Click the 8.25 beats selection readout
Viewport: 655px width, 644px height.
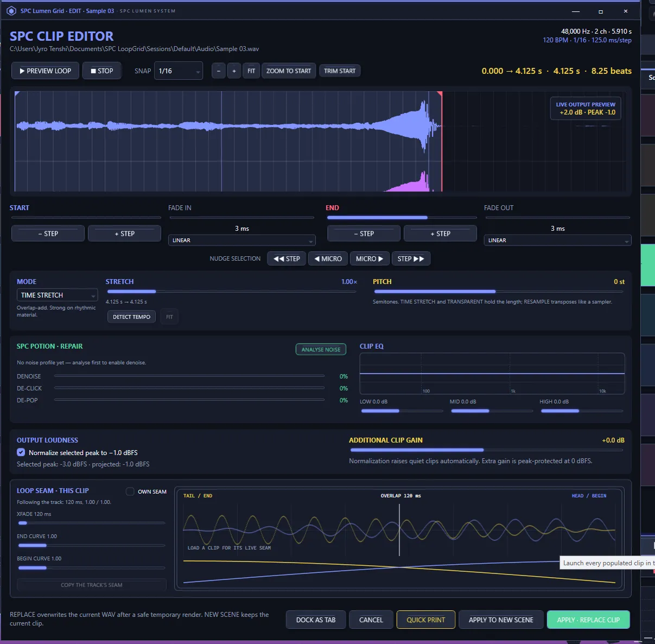click(x=611, y=71)
